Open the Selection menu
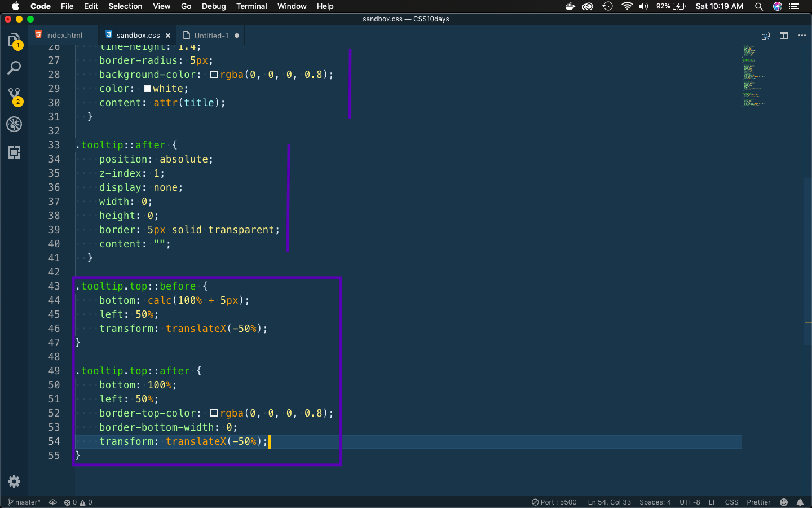The width and height of the screenshot is (812, 508). 125,6
